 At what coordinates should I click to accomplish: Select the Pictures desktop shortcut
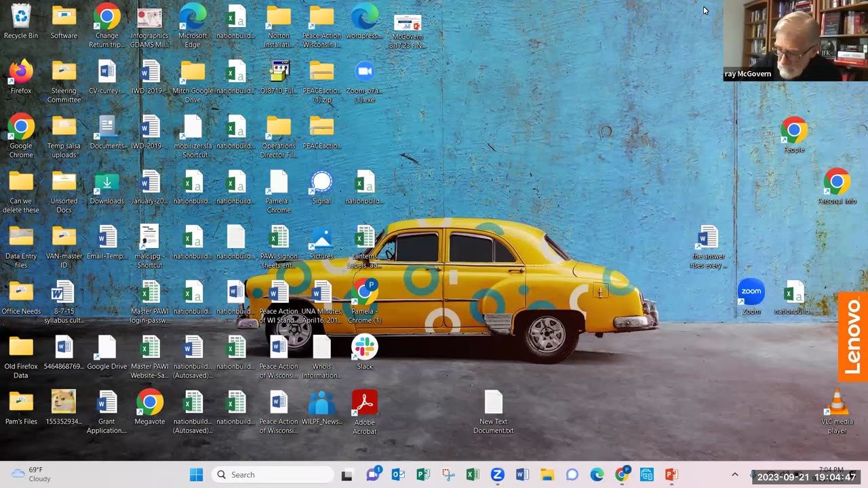(321, 242)
